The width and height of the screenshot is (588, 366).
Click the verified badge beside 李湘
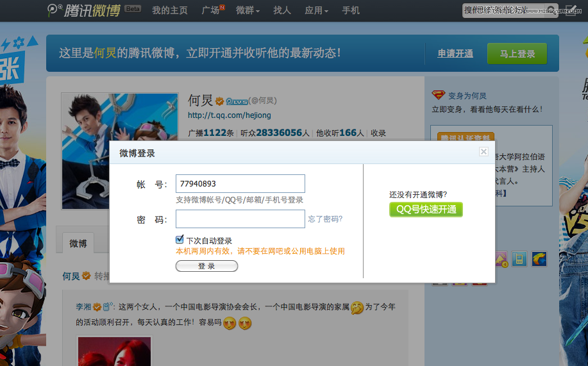(x=97, y=307)
